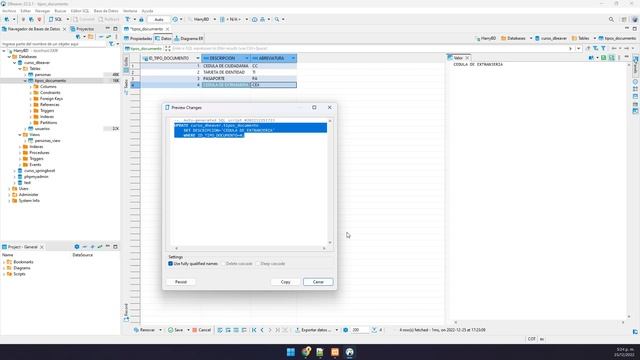Click the new connection plug icon
Viewport: 640px width, 360px height.
pos(7,19)
